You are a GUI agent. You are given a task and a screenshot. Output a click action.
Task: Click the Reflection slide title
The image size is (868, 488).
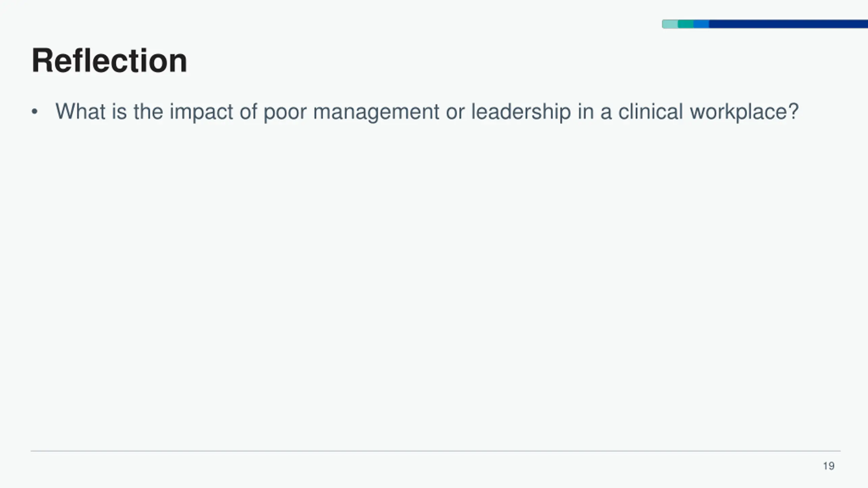tap(109, 61)
